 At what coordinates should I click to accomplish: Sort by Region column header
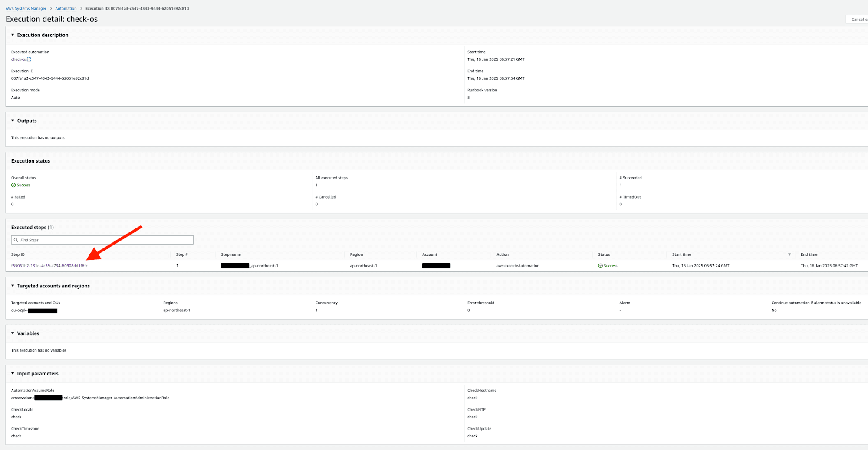pyautogui.click(x=356, y=254)
